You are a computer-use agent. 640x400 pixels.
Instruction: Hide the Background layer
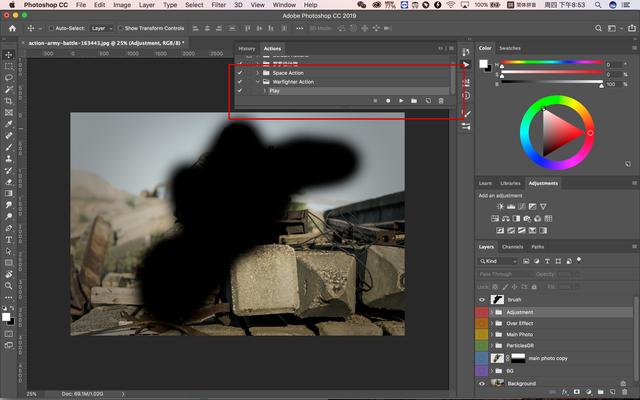click(482, 384)
